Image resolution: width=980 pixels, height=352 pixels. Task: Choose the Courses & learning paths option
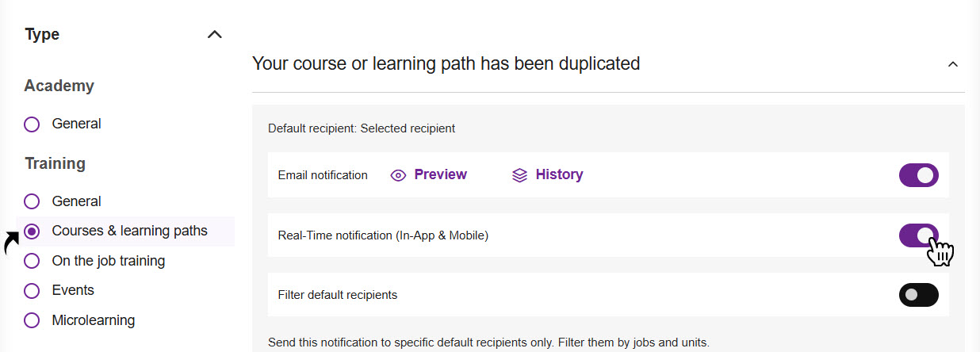click(x=32, y=231)
